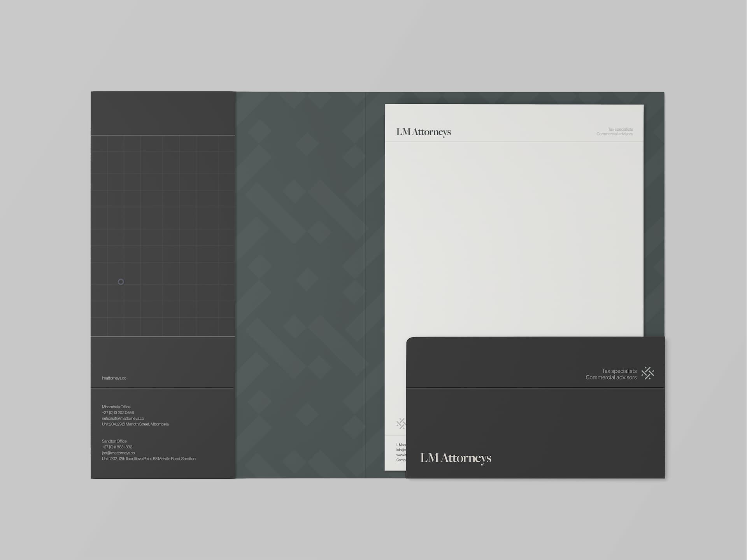Screen dimensions: 747x560
Task: Click jhb@lmattorneys.co email address
Action: coord(118,453)
